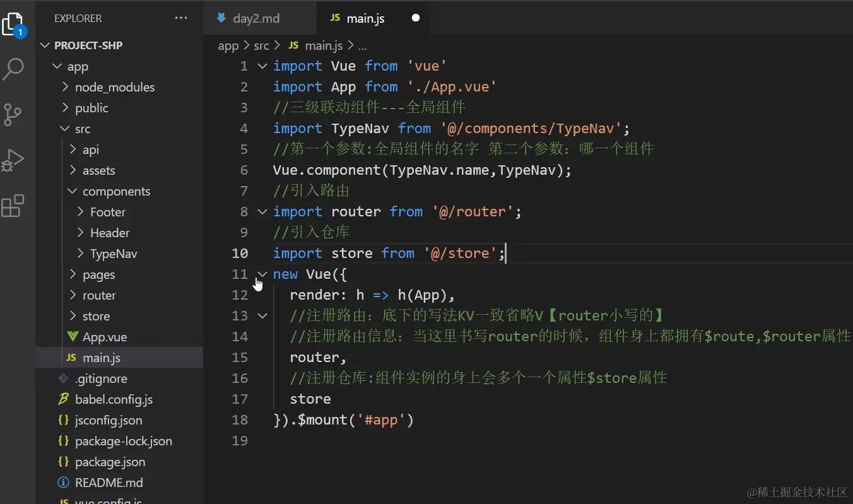Select the main.js editor tab
Viewport: 853px width, 504px height.
pos(372,18)
